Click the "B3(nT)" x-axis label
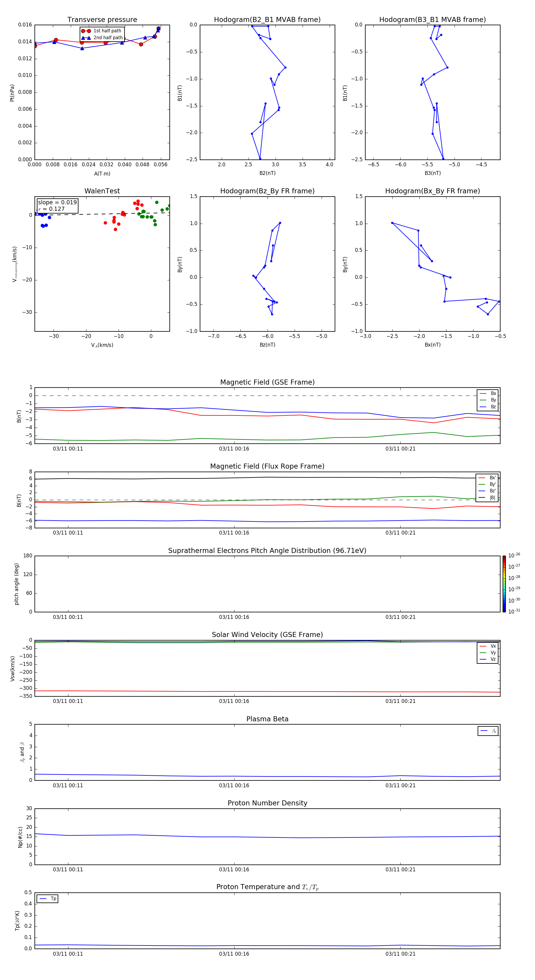This screenshot has width=535, height=980. pos(432,173)
